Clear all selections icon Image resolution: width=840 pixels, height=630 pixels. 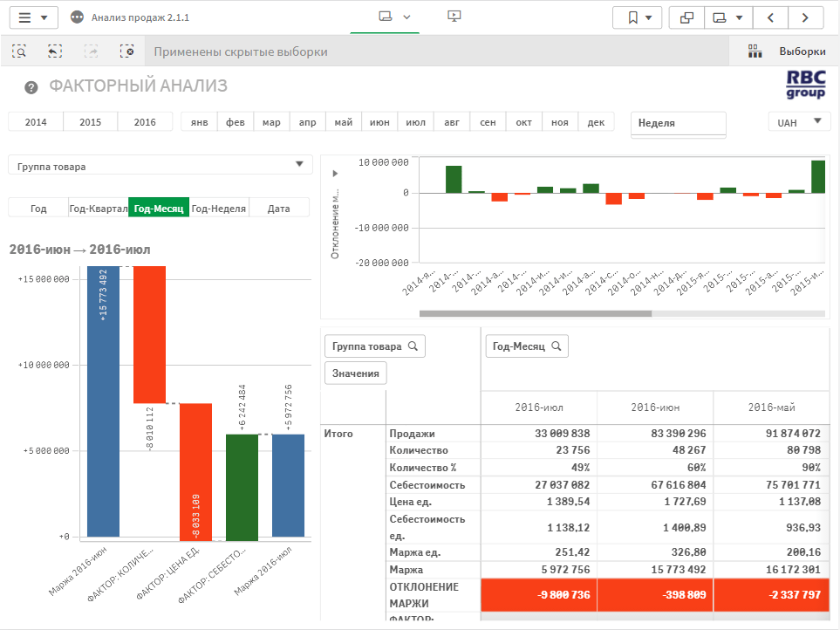click(127, 51)
